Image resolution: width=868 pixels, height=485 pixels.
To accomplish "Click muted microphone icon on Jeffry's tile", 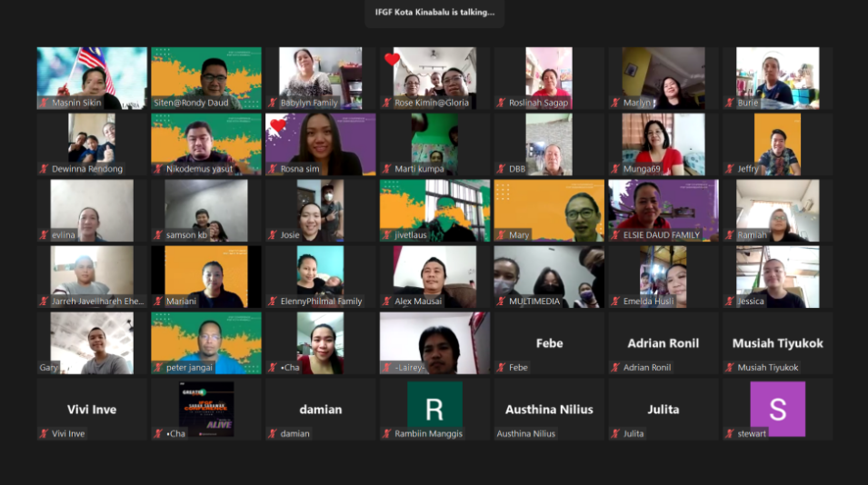I will coord(730,169).
